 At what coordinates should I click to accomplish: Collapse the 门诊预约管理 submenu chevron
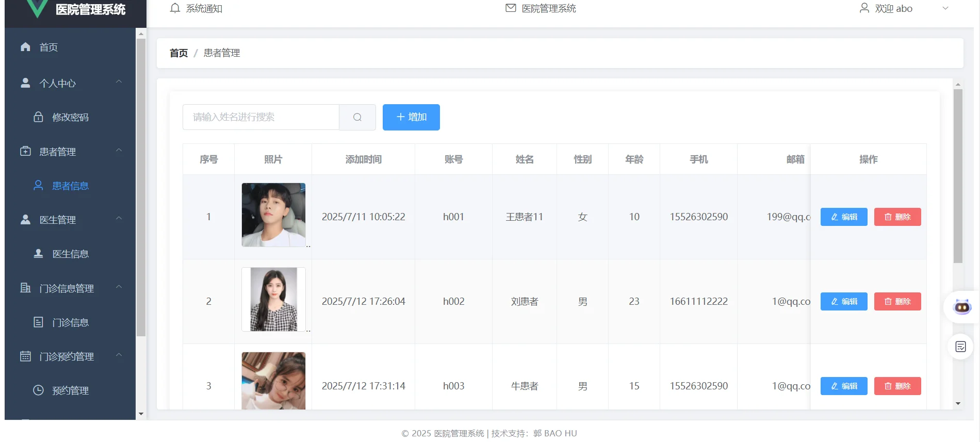(119, 355)
